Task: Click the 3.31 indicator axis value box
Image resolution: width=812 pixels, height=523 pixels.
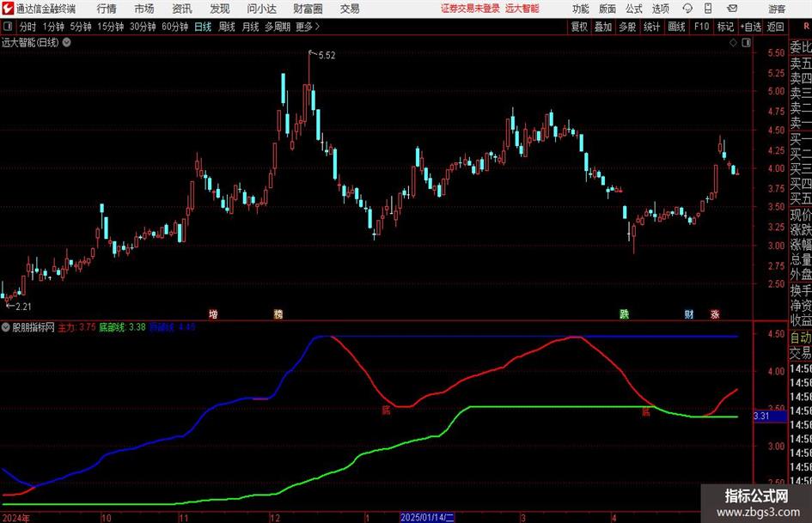Action: click(770, 416)
